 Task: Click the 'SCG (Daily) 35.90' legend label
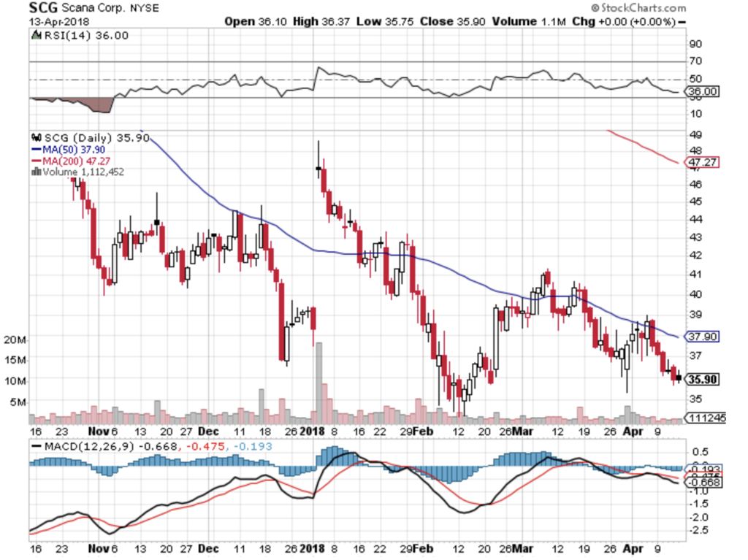97,137
